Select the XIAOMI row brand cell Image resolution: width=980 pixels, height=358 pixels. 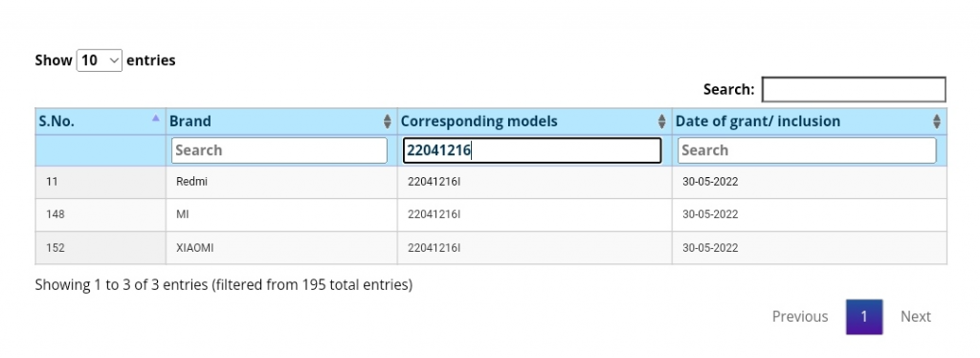pyautogui.click(x=281, y=248)
